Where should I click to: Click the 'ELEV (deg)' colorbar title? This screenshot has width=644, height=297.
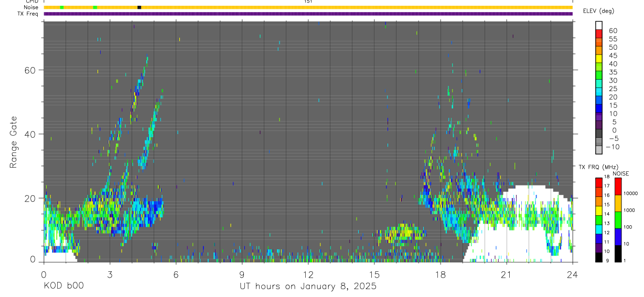(598, 11)
